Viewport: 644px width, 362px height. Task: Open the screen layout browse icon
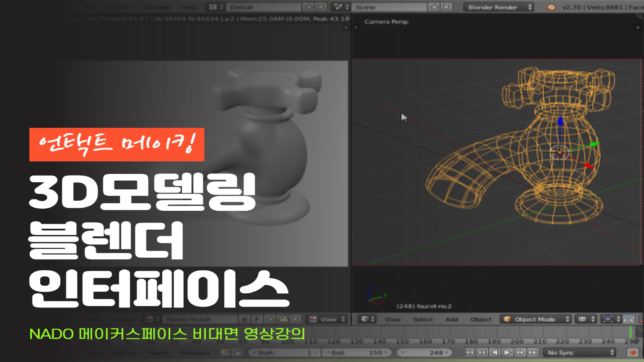[x=216, y=7]
